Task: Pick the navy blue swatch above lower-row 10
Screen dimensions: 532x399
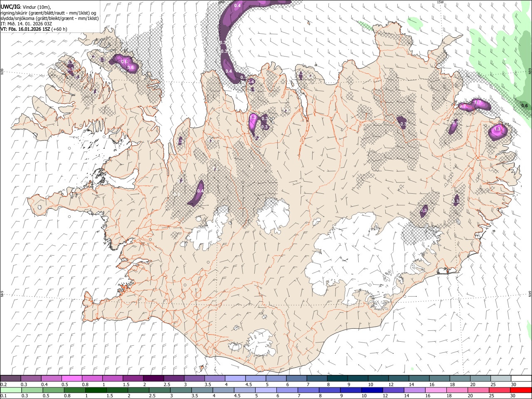Action: (x=372, y=390)
